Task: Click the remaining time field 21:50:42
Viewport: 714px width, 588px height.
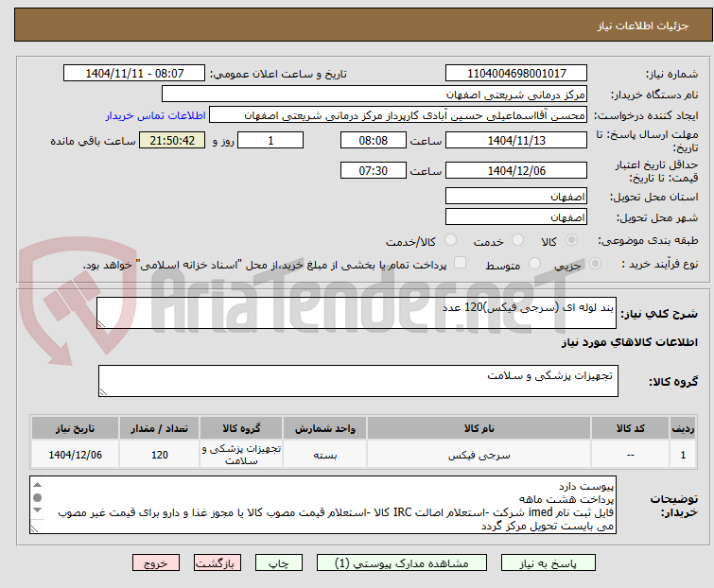Action: pos(172,140)
